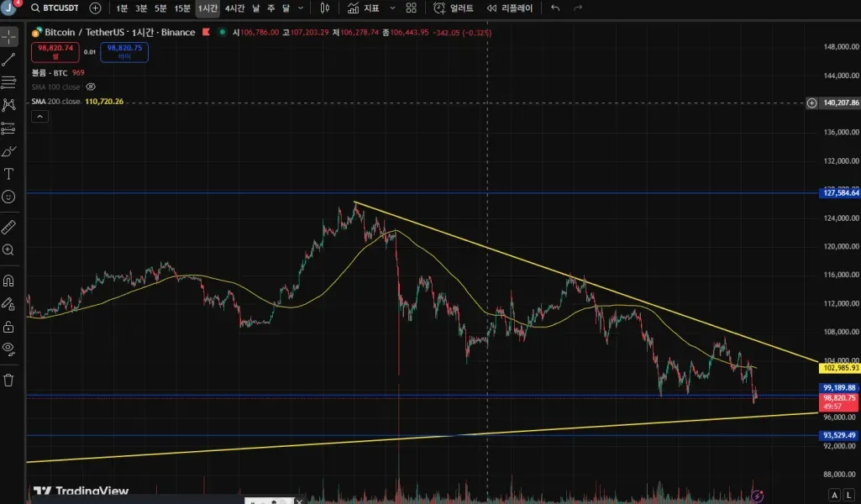The height and width of the screenshot is (504, 861).
Task: Open the forecasting and position tools
Action: pos(8,128)
